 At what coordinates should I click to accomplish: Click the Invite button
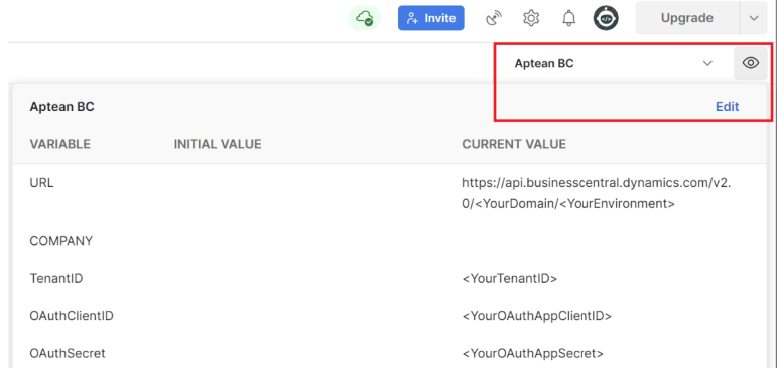pyautogui.click(x=431, y=18)
